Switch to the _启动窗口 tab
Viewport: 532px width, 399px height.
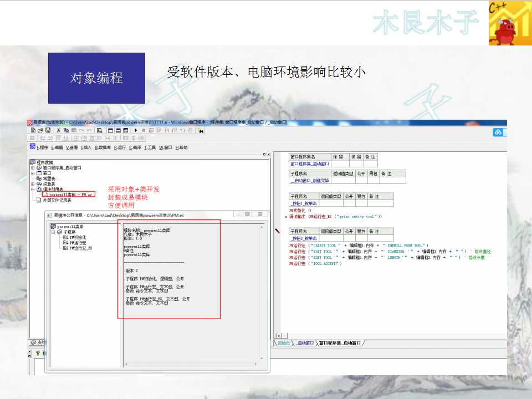pyautogui.click(x=305, y=343)
